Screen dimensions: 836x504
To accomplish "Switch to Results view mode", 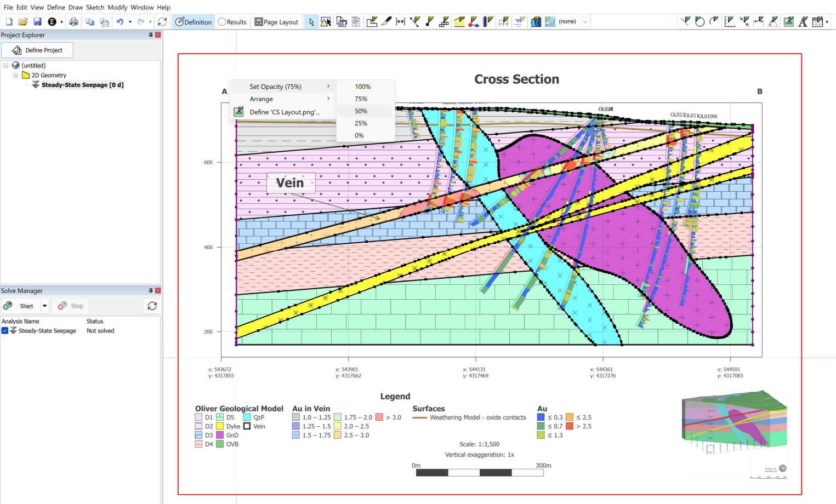I will tap(232, 22).
